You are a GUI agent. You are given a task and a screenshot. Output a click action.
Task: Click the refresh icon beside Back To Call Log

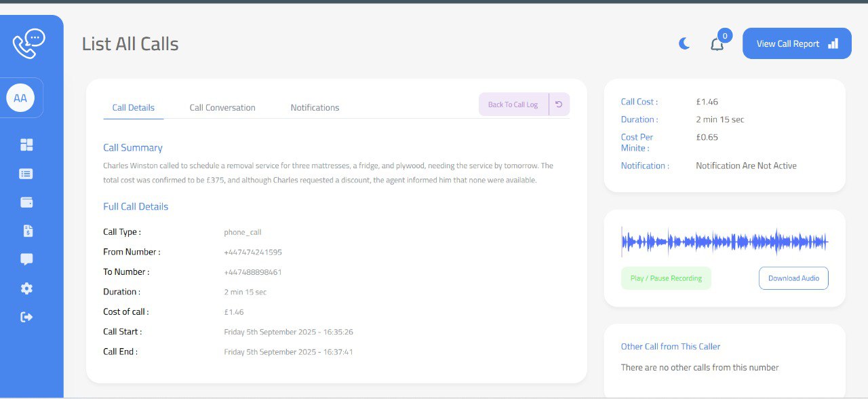point(557,104)
